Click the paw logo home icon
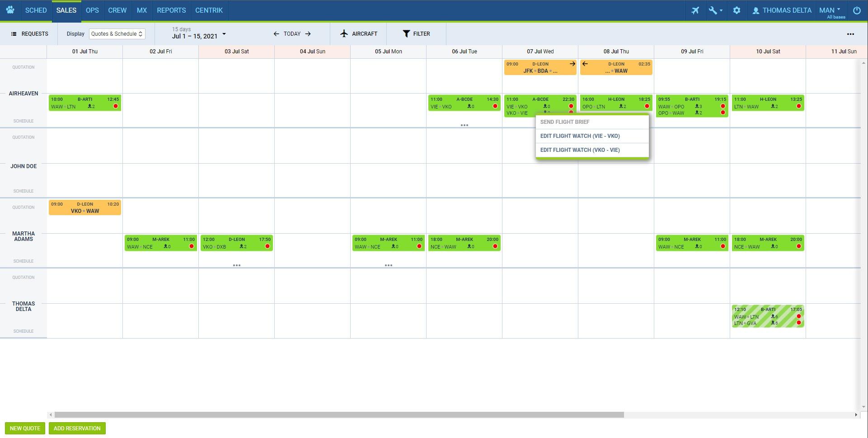This screenshot has width=868, height=438. 10,10
